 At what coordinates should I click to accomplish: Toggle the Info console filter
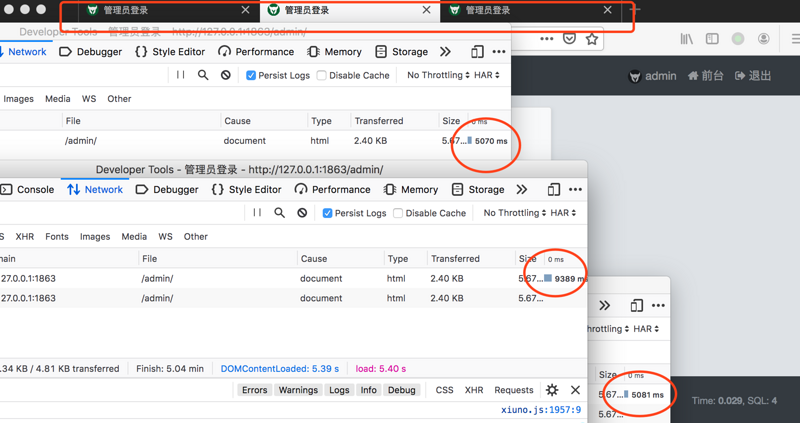point(368,390)
